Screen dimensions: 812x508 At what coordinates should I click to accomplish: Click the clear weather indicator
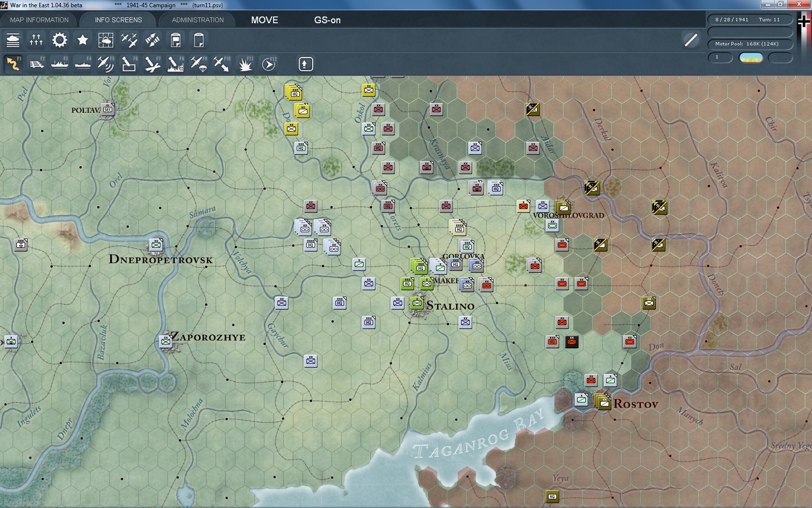click(x=751, y=58)
